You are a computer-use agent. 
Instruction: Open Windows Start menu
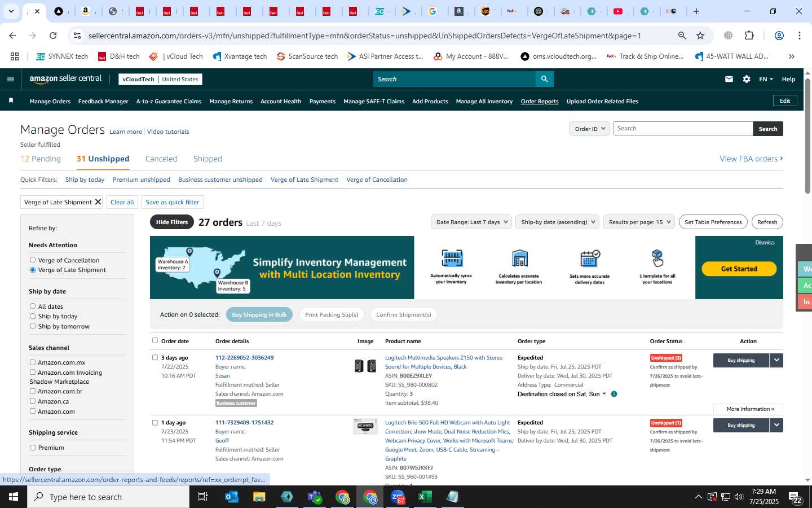click(x=14, y=497)
